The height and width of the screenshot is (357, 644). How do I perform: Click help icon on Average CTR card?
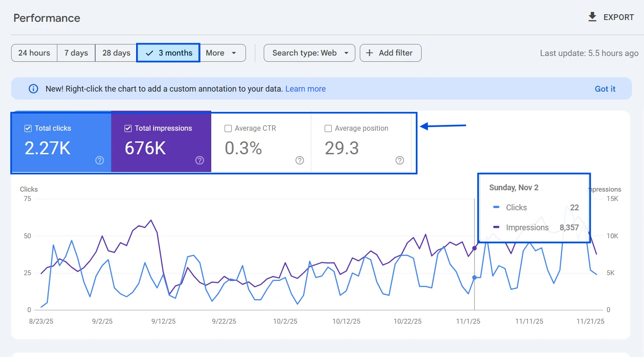coord(300,160)
